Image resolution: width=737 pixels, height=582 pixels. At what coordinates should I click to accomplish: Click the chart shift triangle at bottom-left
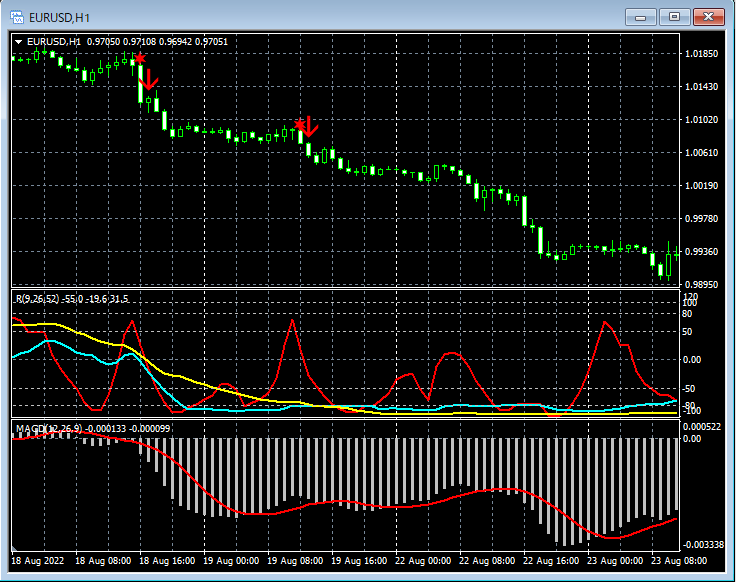15,550
